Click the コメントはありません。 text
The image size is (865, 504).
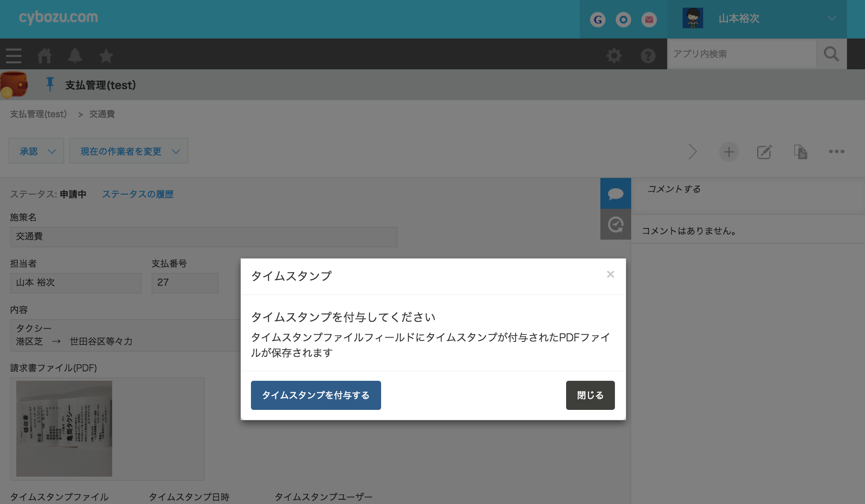[689, 231]
